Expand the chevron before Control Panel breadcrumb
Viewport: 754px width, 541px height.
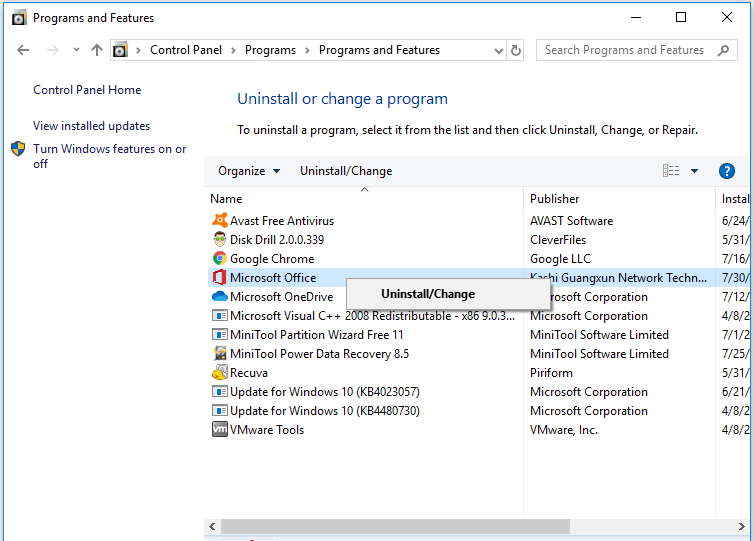tap(138, 50)
